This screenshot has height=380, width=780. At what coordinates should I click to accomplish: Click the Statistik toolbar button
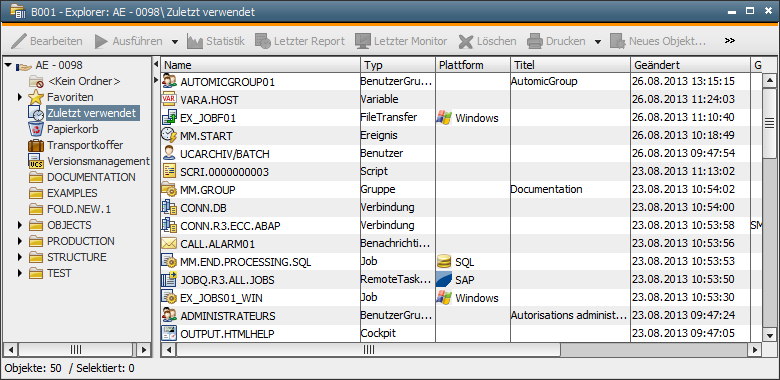click(215, 41)
